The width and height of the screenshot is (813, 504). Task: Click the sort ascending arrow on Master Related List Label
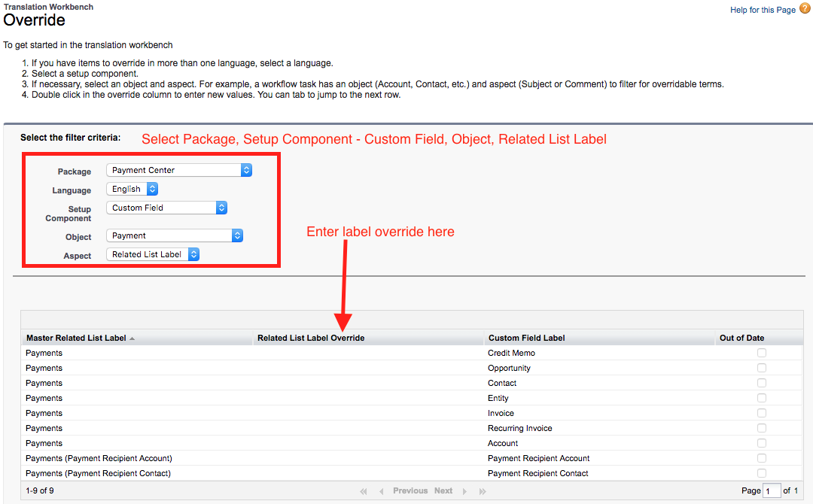[132, 339]
